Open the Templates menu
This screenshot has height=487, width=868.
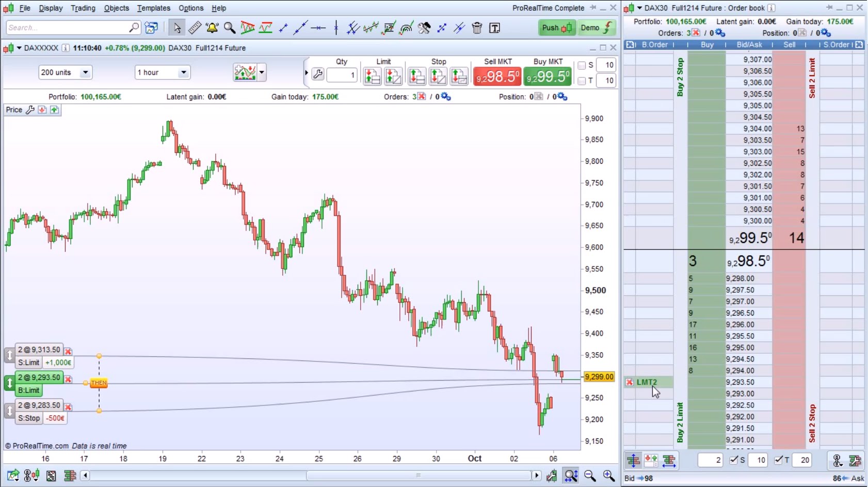point(153,8)
